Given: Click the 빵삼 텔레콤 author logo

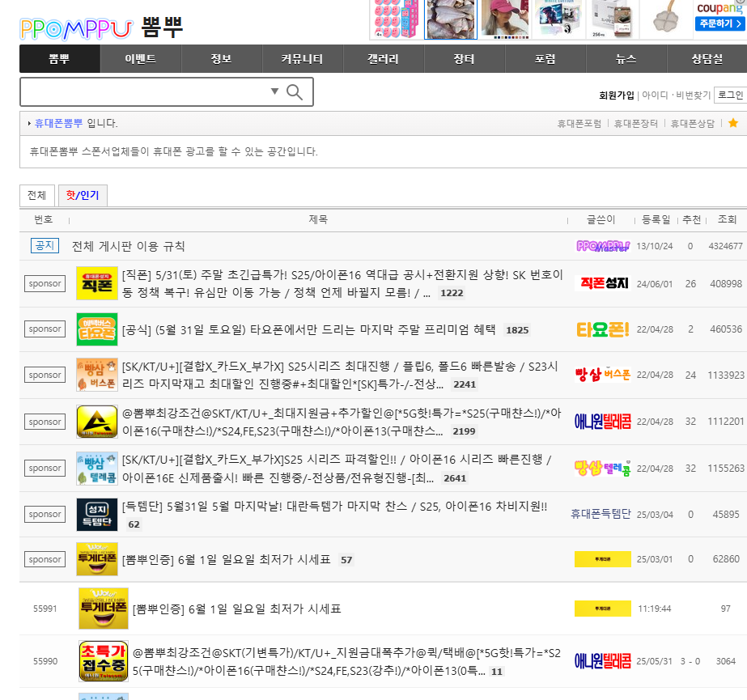Looking at the screenshot, I should pyautogui.click(x=603, y=468).
